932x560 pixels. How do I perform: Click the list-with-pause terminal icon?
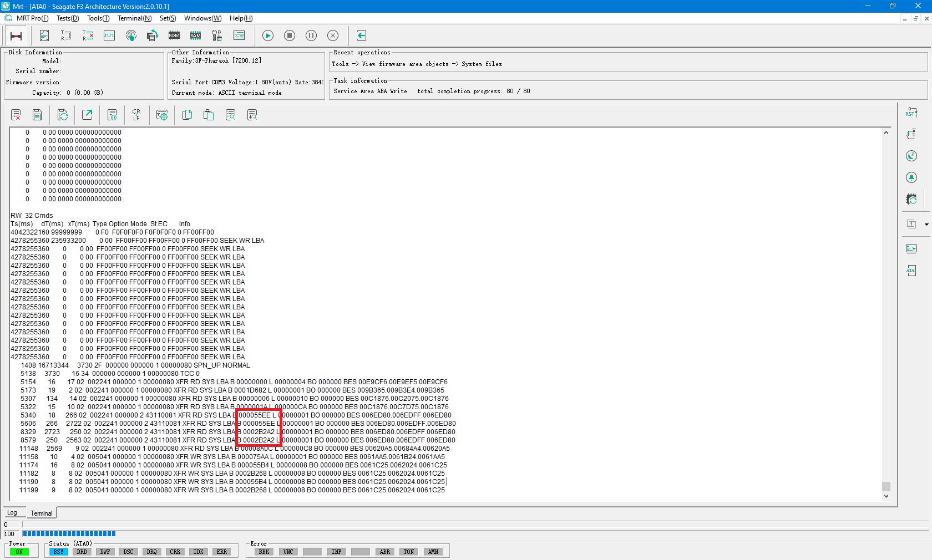tap(112, 115)
